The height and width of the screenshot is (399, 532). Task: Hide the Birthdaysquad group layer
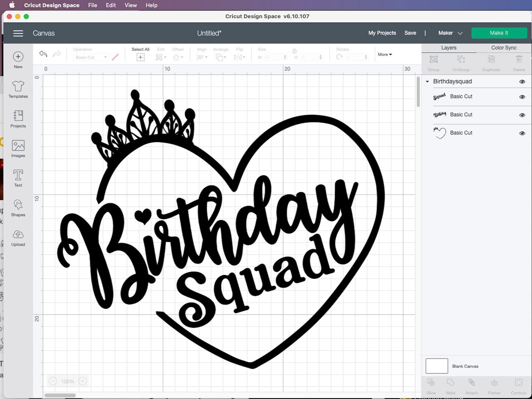(522, 81)
